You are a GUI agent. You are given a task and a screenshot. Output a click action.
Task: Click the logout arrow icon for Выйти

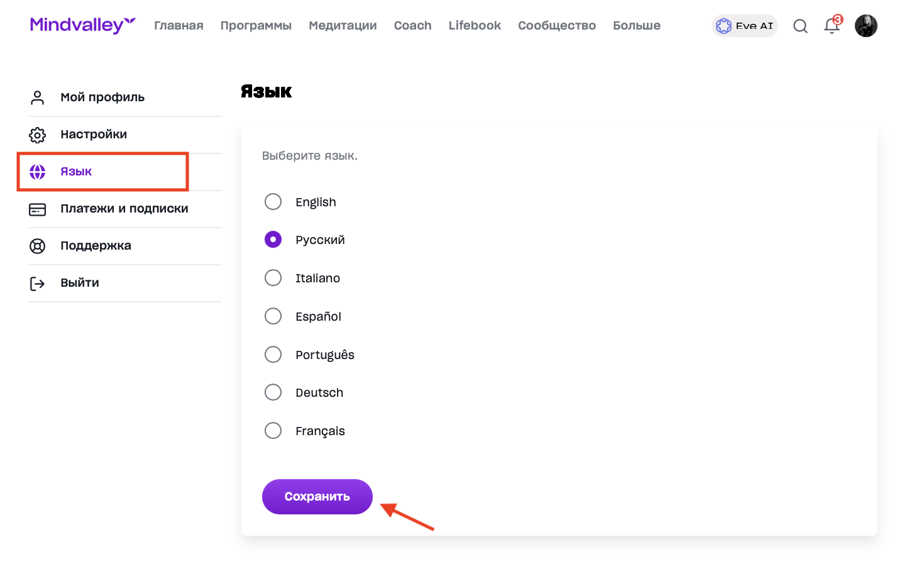coord(38,284)
